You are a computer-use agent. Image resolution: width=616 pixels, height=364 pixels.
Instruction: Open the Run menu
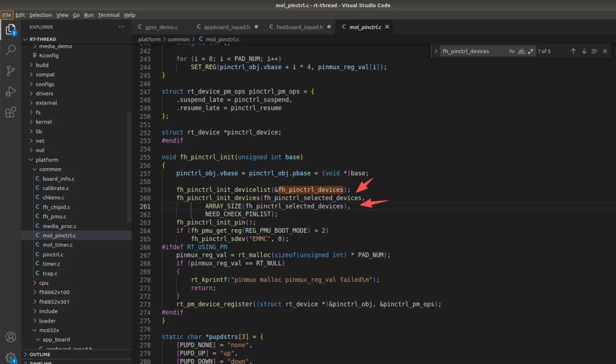pyautogui.click(x=89, y=15)
